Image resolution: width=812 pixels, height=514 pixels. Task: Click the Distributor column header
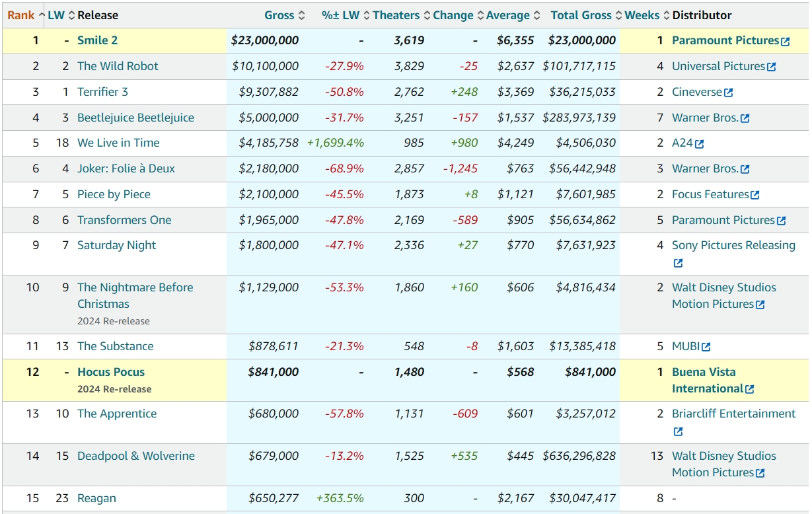(702, 15)
